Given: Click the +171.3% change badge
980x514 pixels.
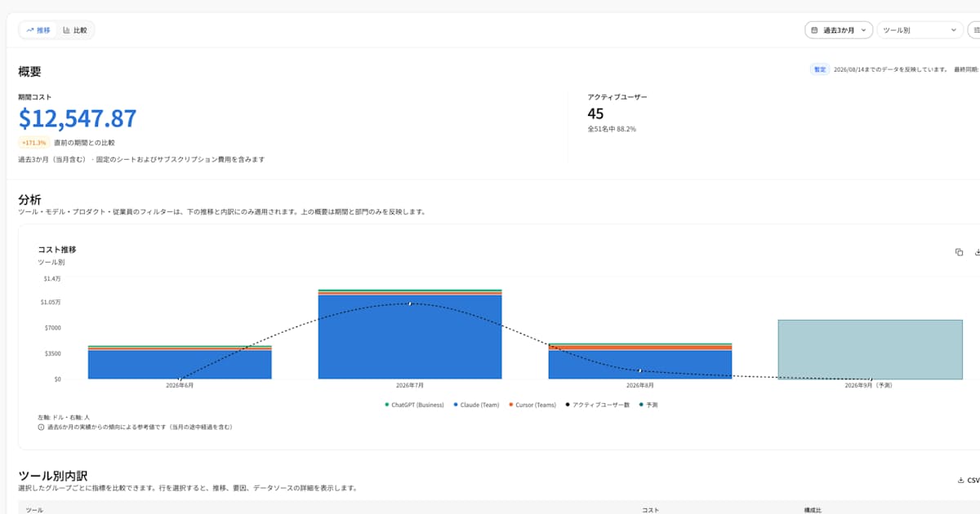Looking at the screenshot, I should coord(34,143).
